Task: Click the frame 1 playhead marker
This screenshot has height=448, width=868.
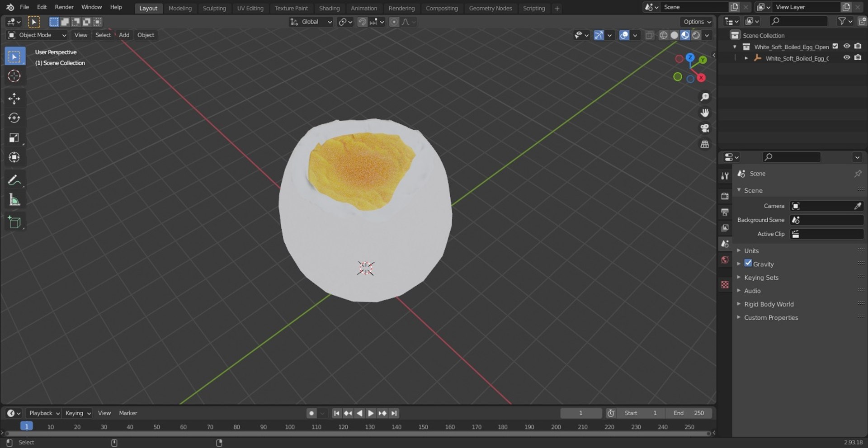Action: 27,426
